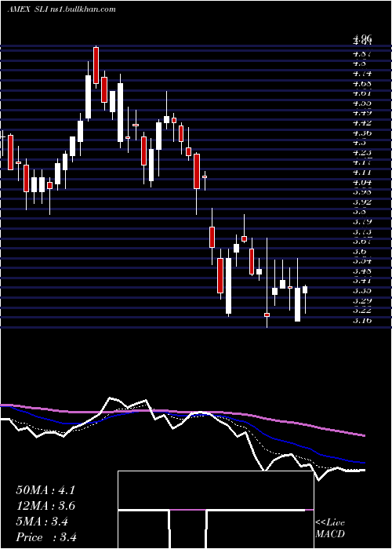392x549 pixels.
Task: Click the 4.36 price axis label
Action: click(361, 133)
